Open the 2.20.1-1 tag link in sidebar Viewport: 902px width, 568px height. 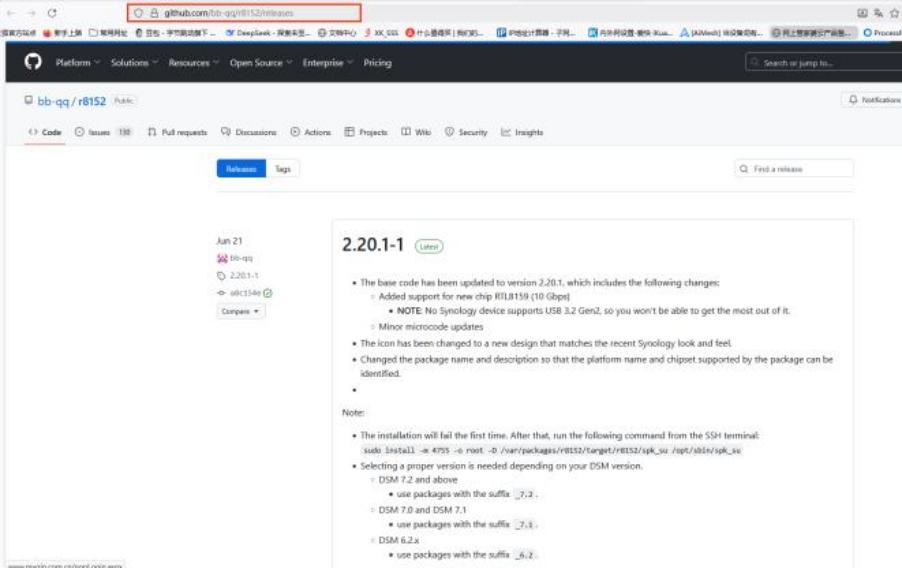click(244, 276)
